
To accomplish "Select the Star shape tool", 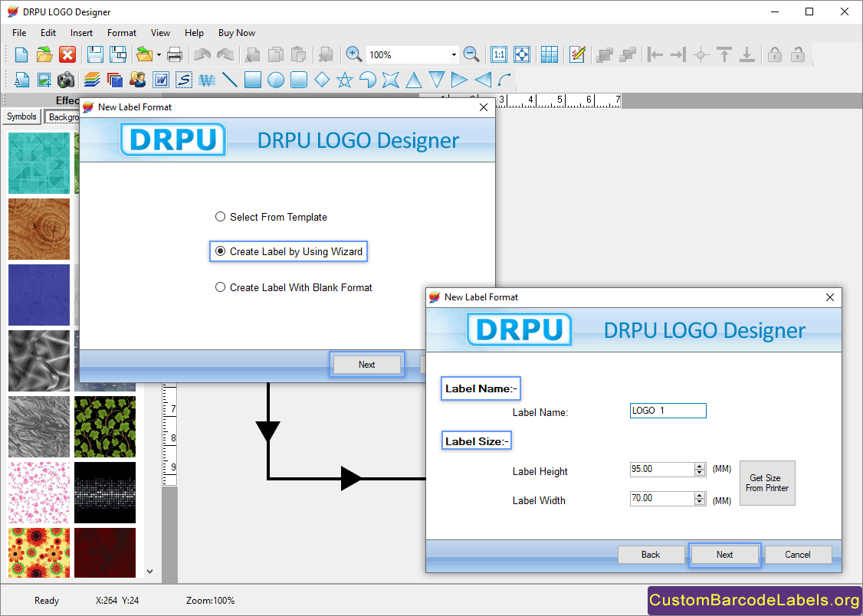I will 345,80.
